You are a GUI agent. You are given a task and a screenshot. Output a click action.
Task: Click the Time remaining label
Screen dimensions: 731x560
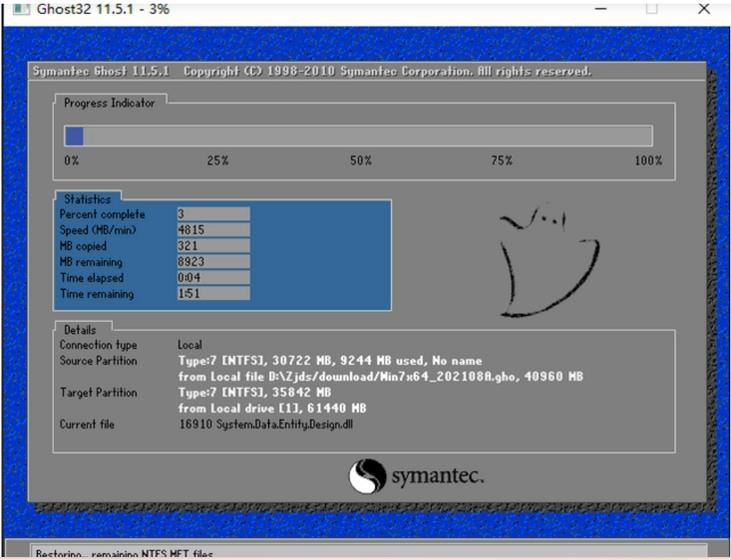point(97,294)
